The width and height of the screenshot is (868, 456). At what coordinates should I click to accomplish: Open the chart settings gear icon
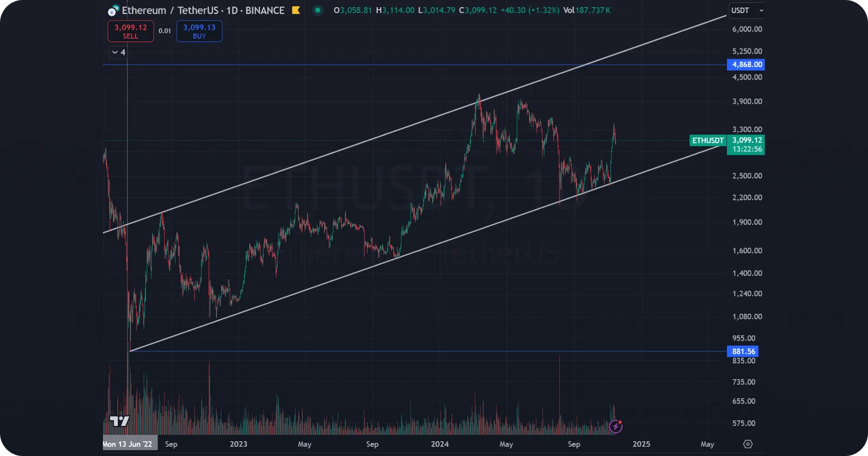748,444
